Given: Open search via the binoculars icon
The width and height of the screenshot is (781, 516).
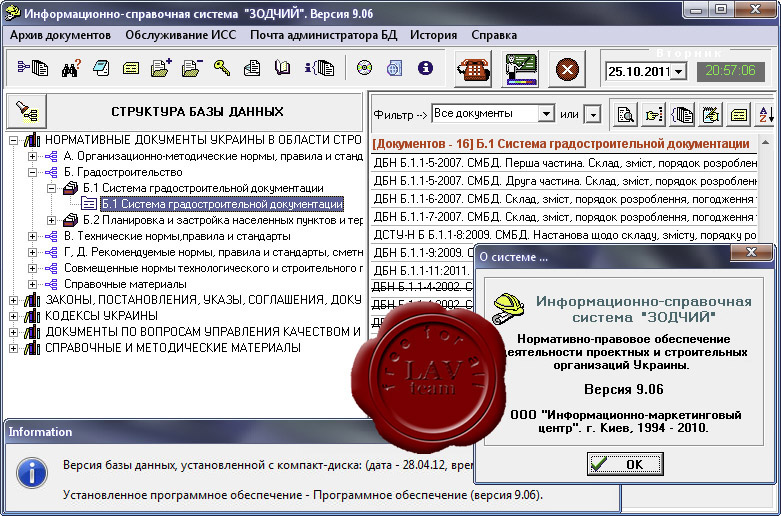Looking at the screenshot, I should pyautogui.click(x=71, y=68).
